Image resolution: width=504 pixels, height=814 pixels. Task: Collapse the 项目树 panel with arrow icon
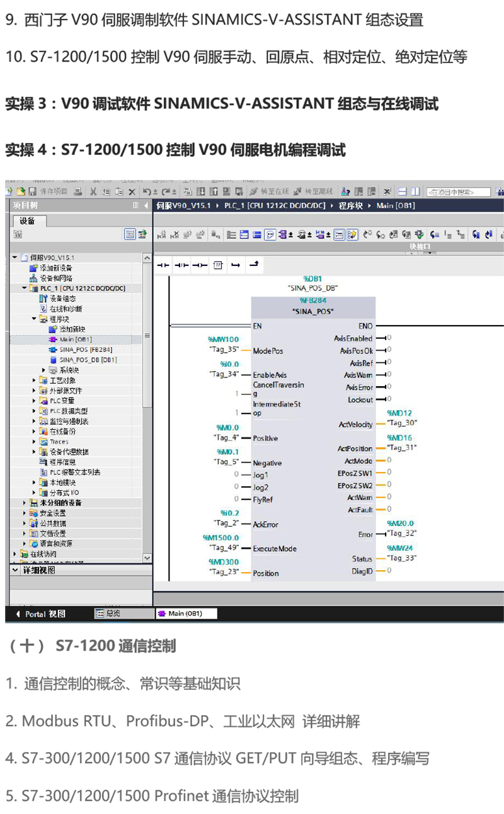(146, 205)
